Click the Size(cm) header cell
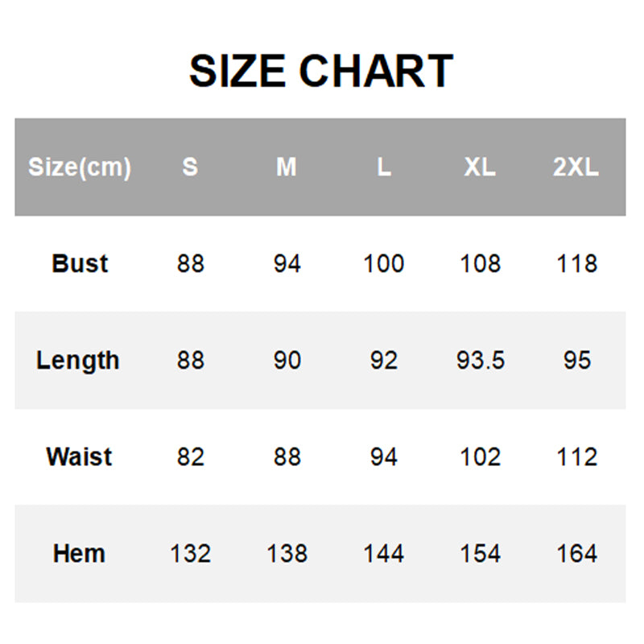644x644 pixels. coord(79,167)
